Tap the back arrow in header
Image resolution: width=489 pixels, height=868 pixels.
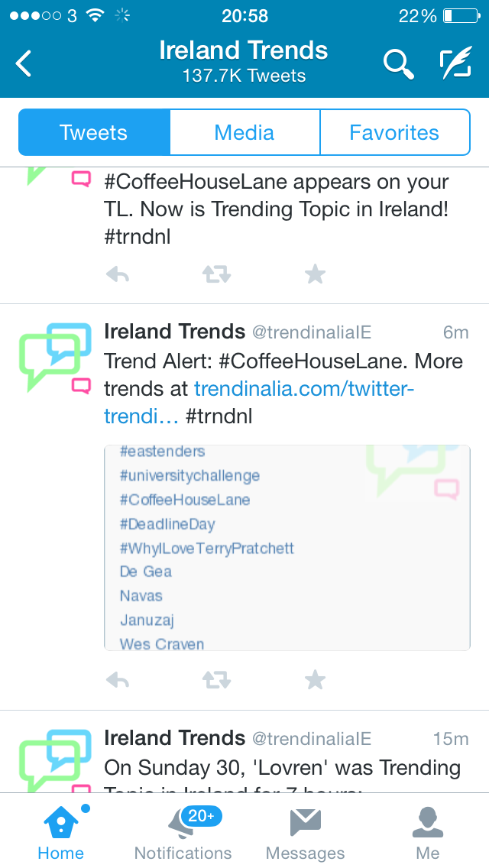click(24, 63)
